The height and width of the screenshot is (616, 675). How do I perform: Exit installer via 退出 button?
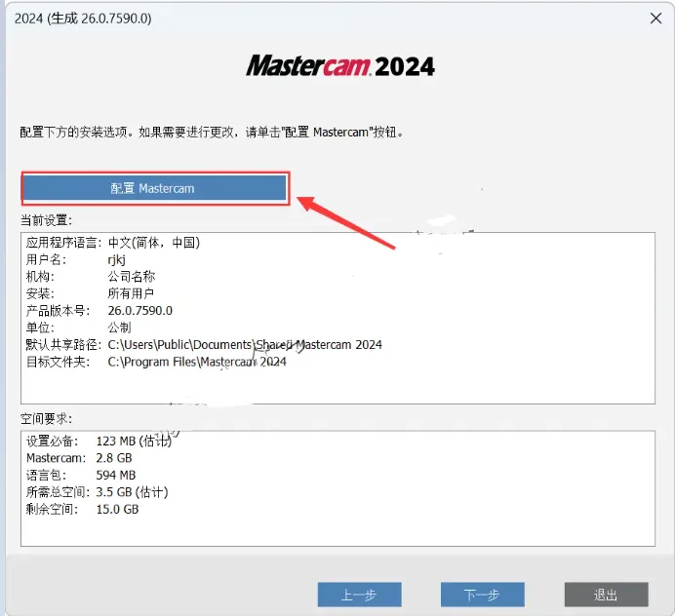[x=606, y=595]
